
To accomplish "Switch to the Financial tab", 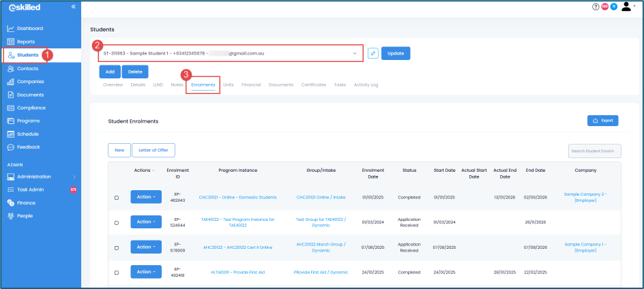I will 251,85.
